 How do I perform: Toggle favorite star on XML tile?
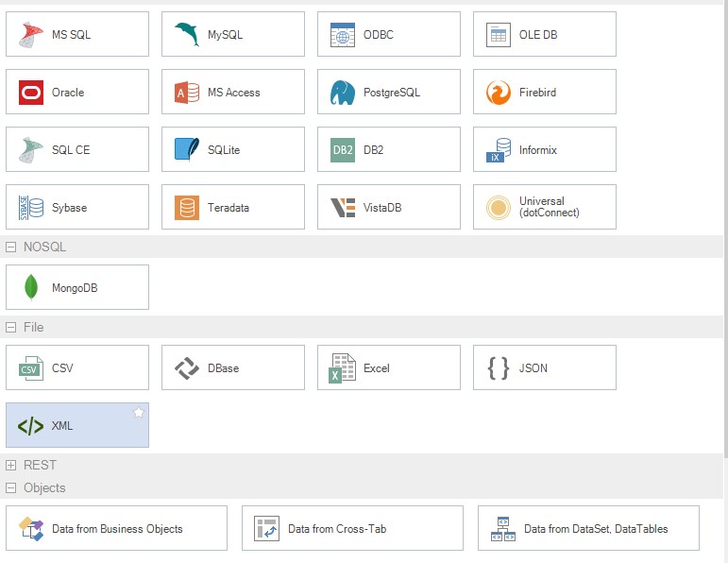pos(139,413)
